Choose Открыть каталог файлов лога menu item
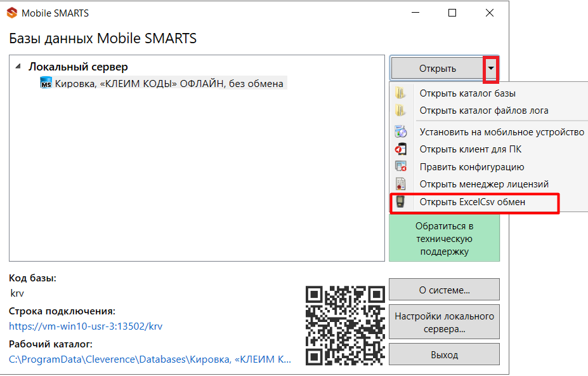This screenshot has height=376, width=588. (490, 111)
